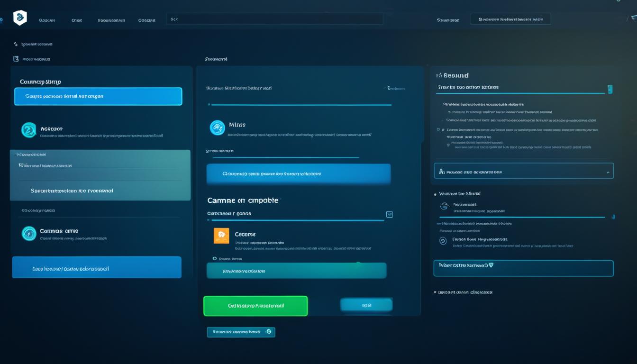Open the gear icon in the right sidebar list
This screenshot has width=637, height=364.
click(443, 241)
